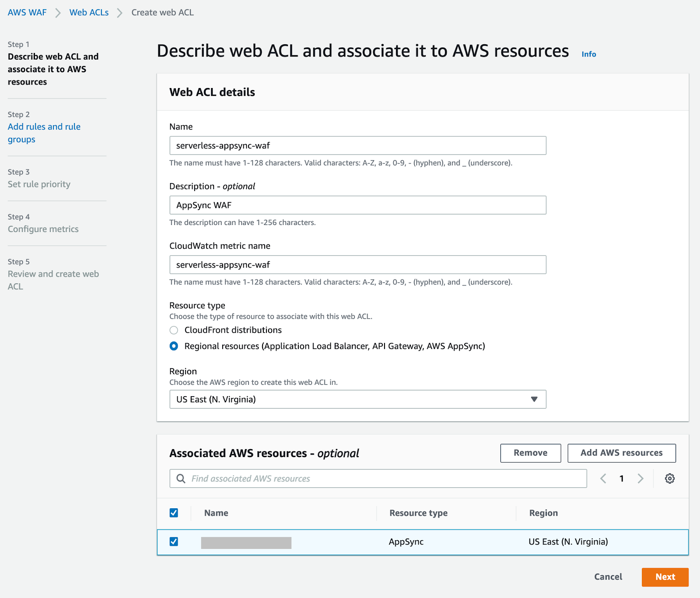Viewport: 700px width, 598px height.
Task: Go to next page of resources
Action: (640, 478)
